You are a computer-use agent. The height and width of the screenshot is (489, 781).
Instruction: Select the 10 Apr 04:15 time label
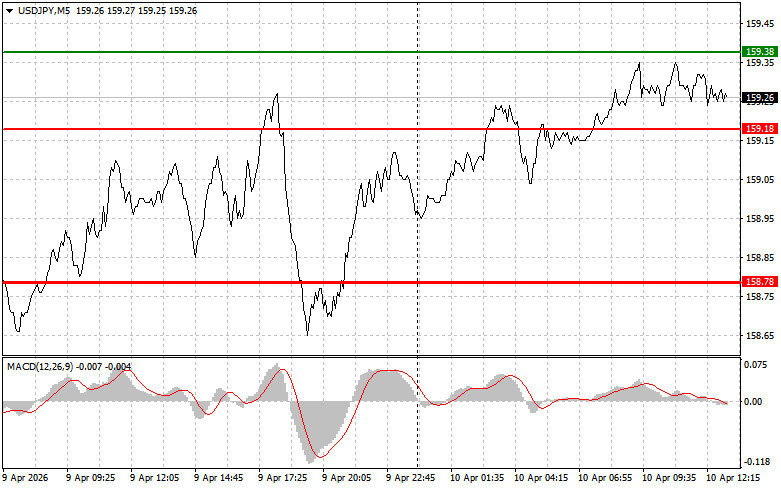coord(541,478)
